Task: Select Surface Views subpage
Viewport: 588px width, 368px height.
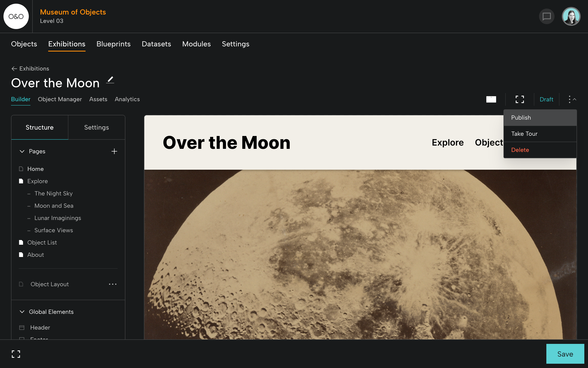Action: tap(54, 230)
